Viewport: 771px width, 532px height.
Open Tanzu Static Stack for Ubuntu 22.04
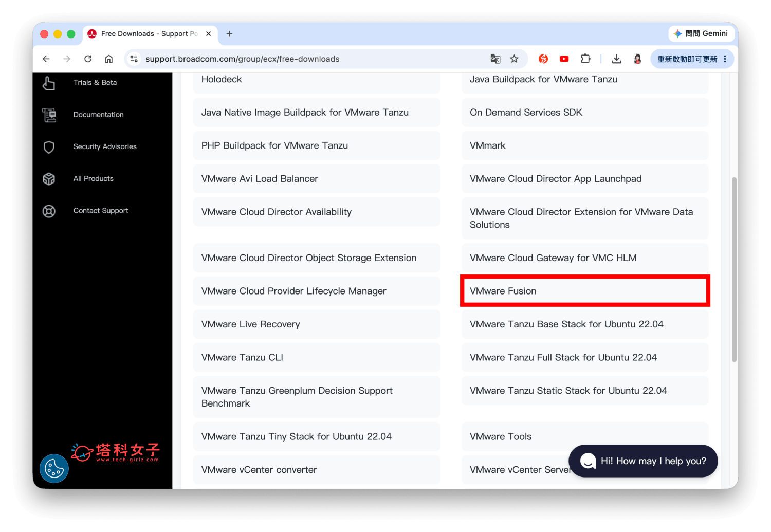pyautogui.click(x=585, y=391)
